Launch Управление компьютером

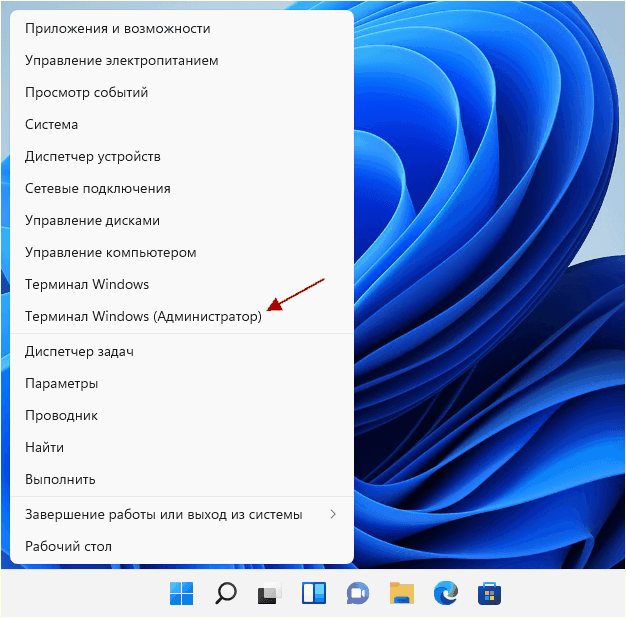(x=182, y=252)
